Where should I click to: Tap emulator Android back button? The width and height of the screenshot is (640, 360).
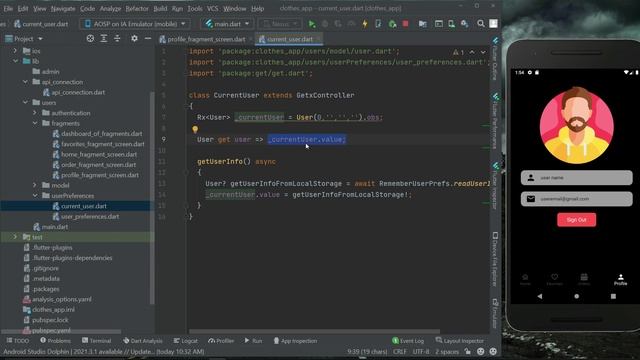point(540,296)
